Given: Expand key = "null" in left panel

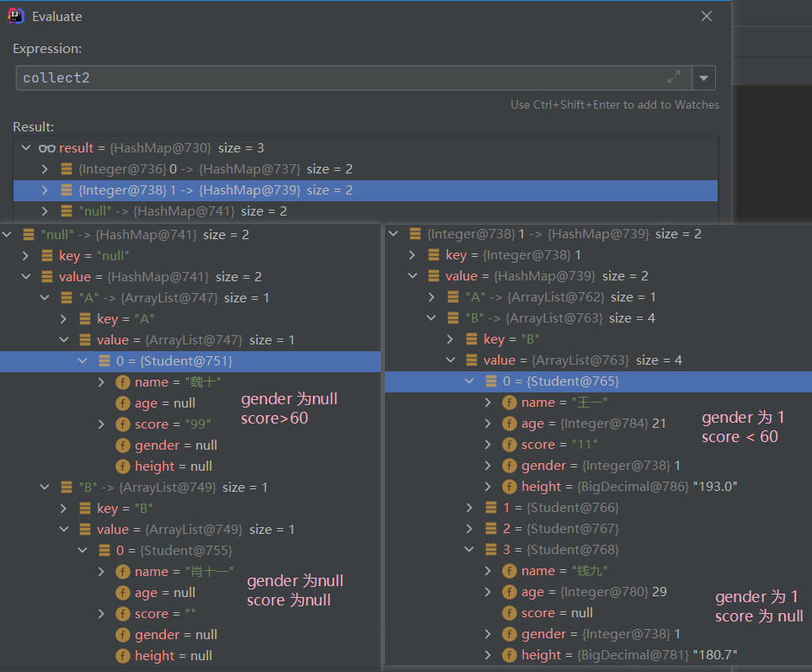Looking at the screenshot, I should pos(25,256).
